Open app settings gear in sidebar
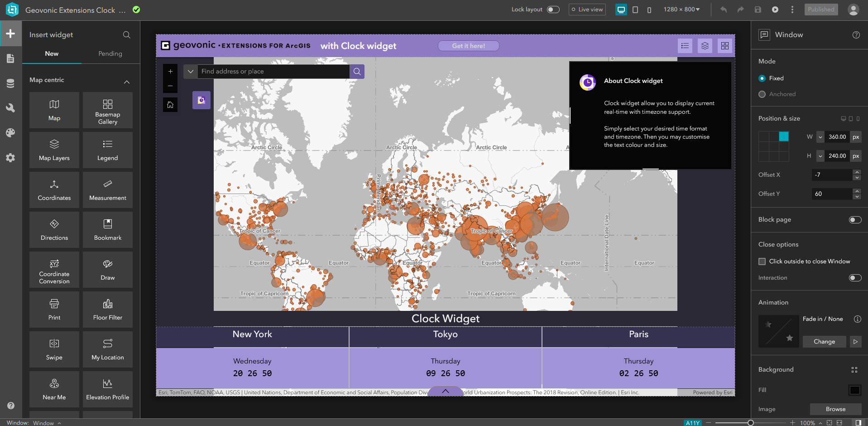This screenshot has height=426, width=868. click(x=10, y=158)
